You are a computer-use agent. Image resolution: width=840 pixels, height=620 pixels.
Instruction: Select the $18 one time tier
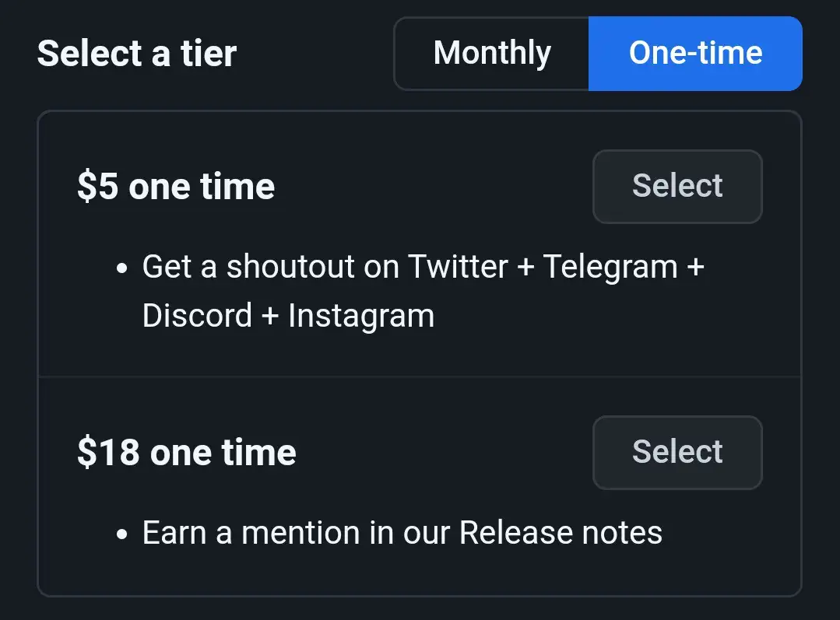(677, 453)
